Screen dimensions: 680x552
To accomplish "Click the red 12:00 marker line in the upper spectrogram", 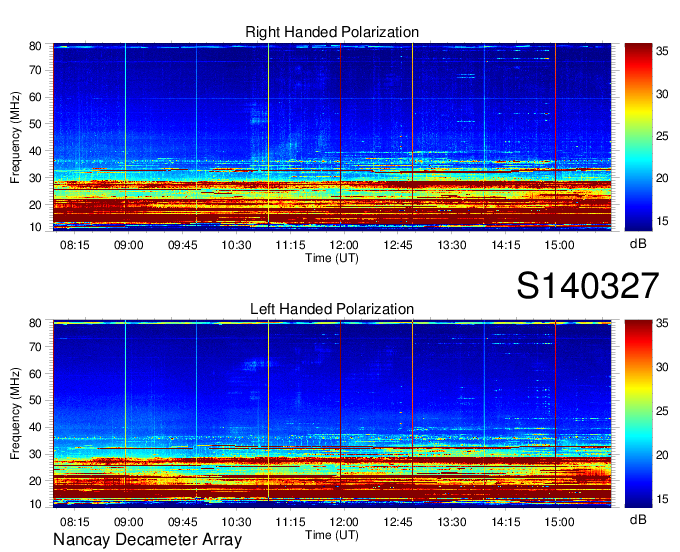I will pyautogui.click(x=340, y=134).
